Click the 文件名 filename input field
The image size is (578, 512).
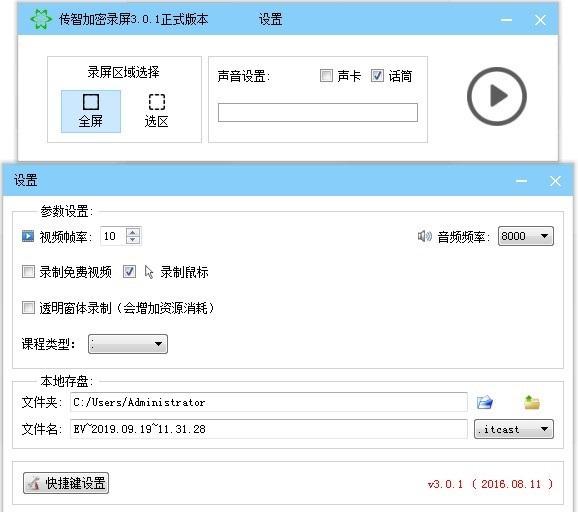(269, 429)
